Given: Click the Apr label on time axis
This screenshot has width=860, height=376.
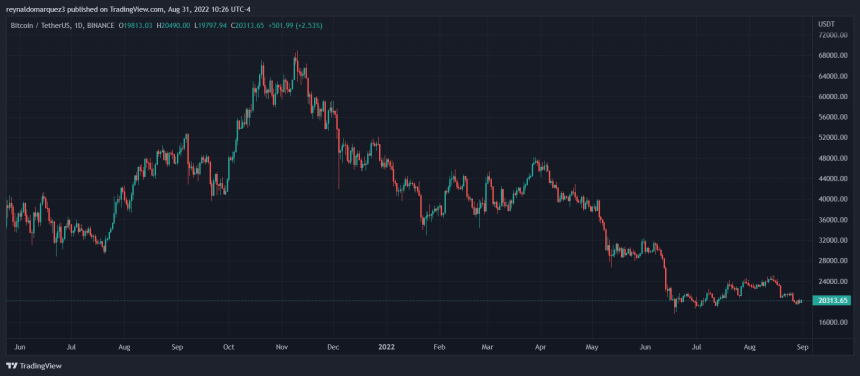Looking at the screenshot, I should click(x=541, y=347).
